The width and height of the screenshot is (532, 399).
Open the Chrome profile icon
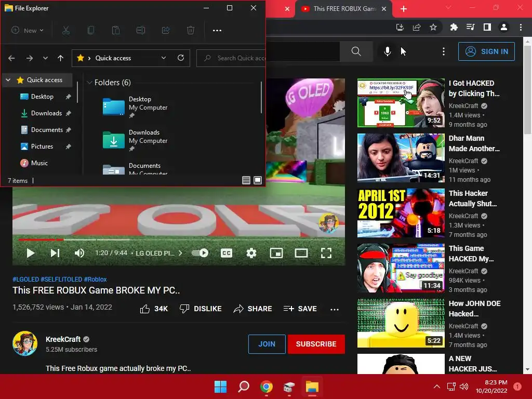coord(504,27)
